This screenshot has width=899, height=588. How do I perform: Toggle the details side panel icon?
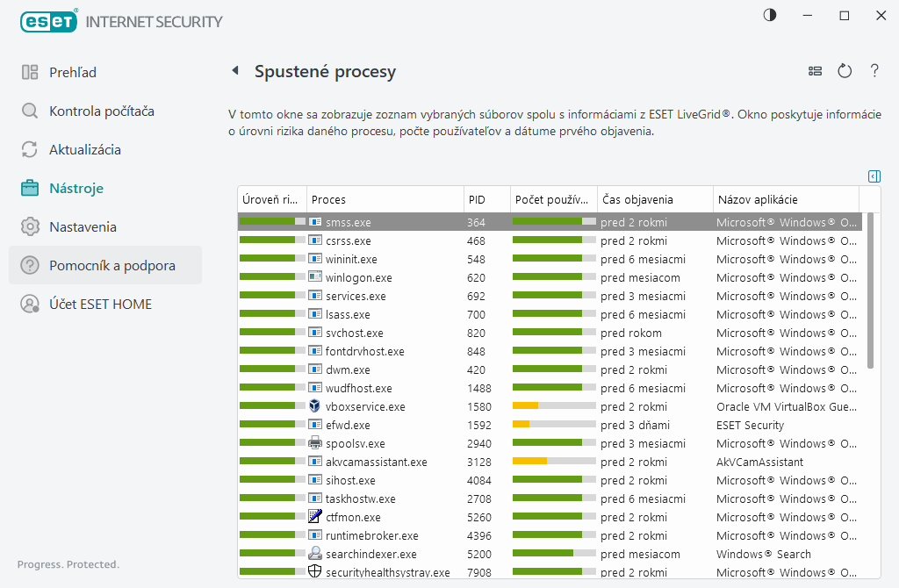874,176
